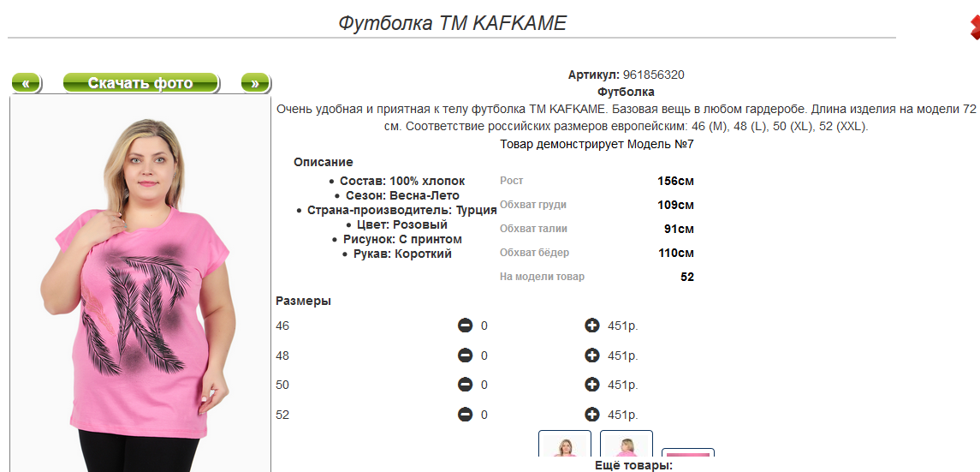980x472 pixels.
Task: Click the Футболка TM KAFKAME title
Action: pos(452,23)
